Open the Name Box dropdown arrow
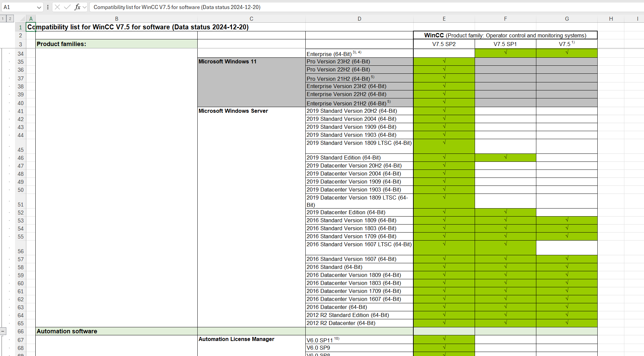This screenshot has width=644, height=356. [39, 7]
